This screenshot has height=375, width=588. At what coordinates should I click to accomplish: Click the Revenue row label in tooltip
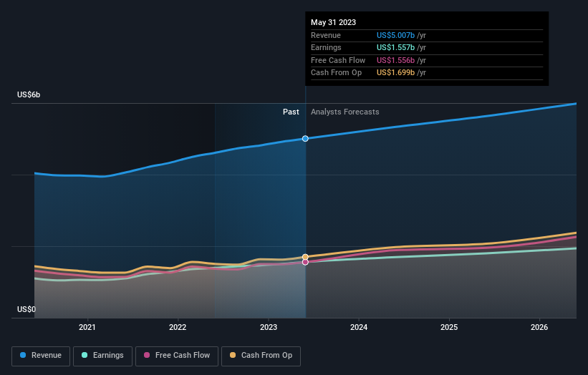pos(326,35)
